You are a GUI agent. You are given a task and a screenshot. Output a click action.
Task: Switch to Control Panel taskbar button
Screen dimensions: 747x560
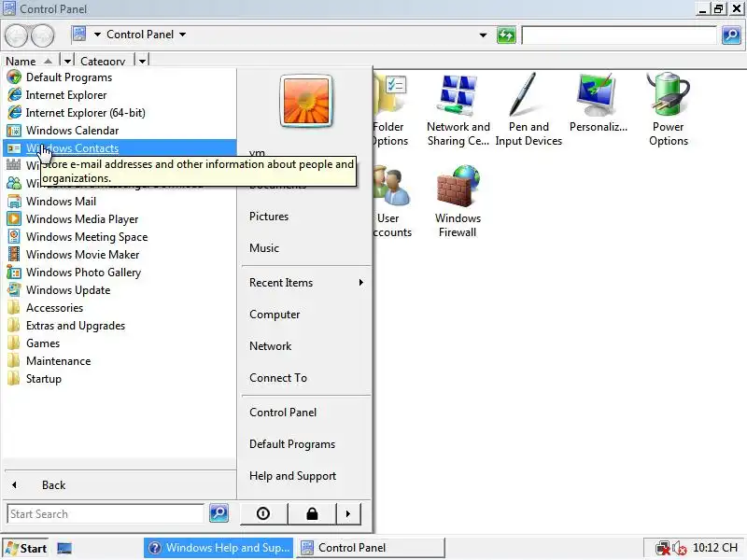371,548
